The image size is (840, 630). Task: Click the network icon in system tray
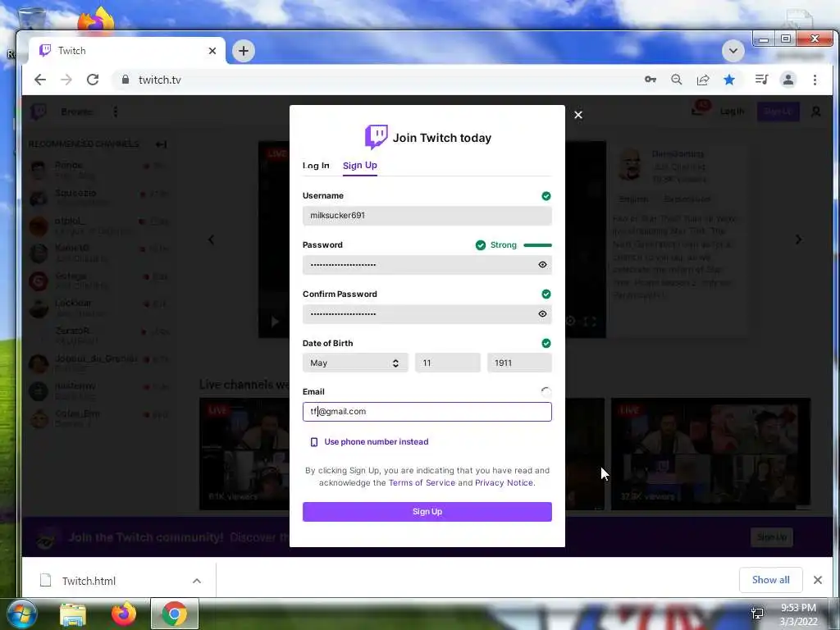coord(757,614)
